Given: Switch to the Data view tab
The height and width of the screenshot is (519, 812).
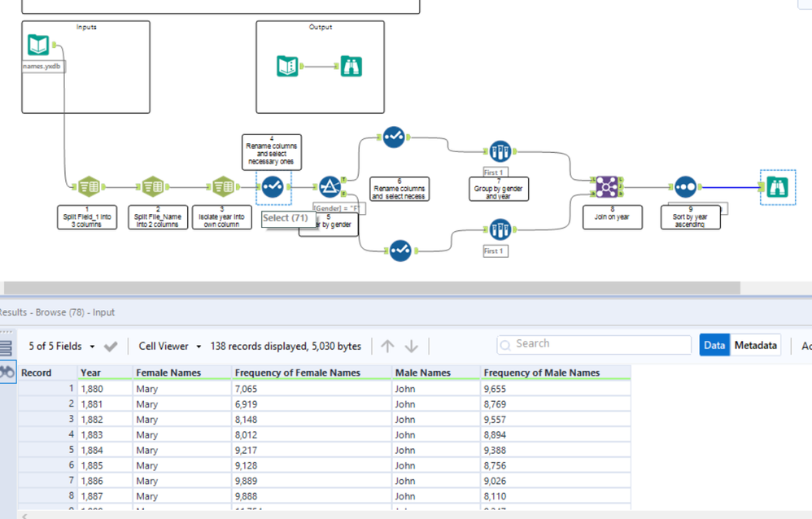Looking at the screenshot, I should 714,345.
